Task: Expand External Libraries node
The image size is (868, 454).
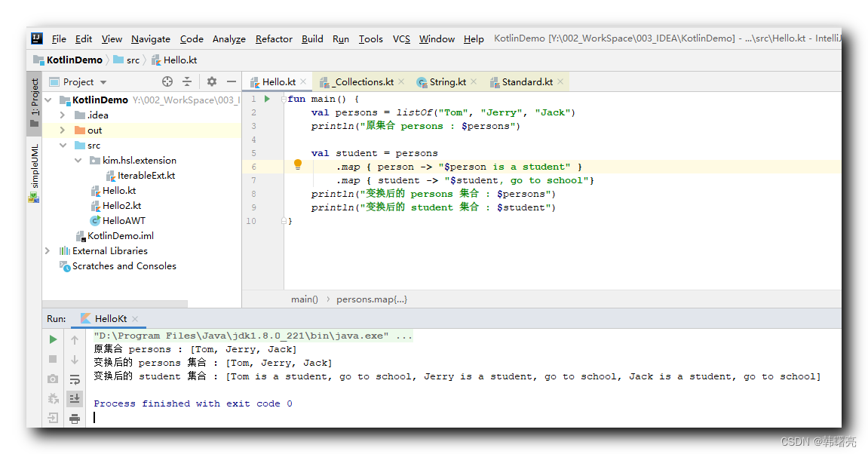Action: point(48,251)
